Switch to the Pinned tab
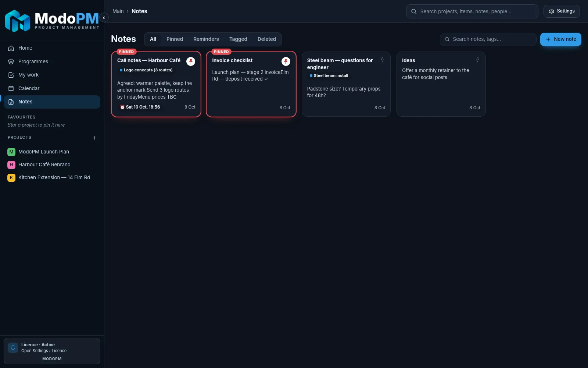The image size is (588, 368). coord(175,39)
